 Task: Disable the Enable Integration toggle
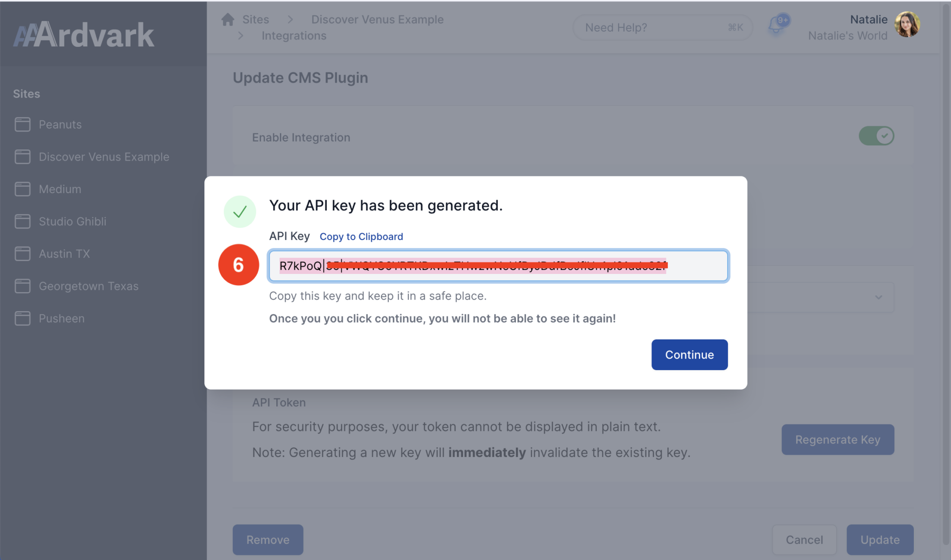876,136
